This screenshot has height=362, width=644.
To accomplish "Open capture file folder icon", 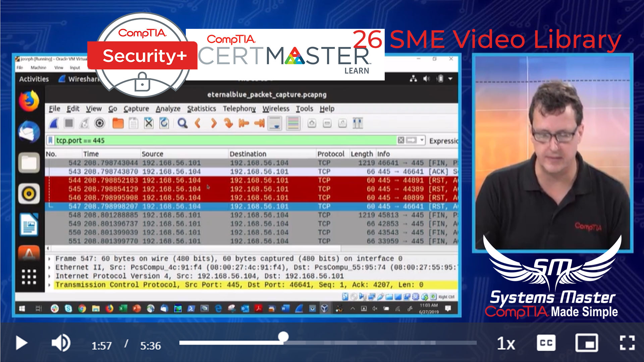I will tap(118, 123).
